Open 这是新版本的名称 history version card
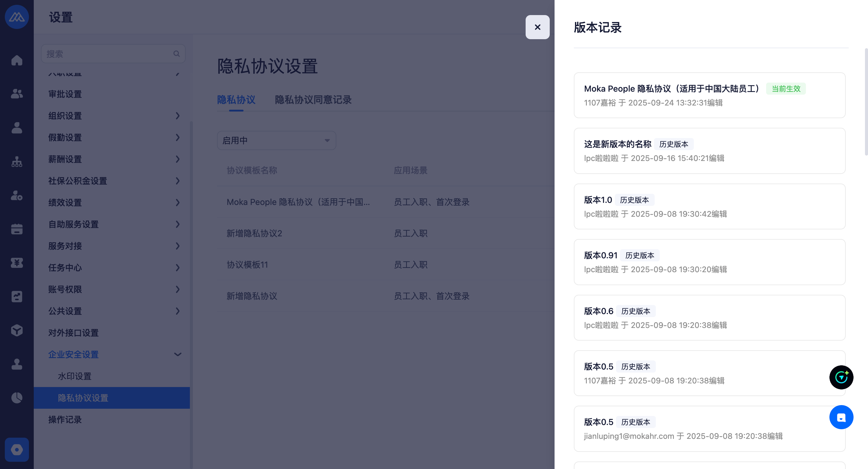Image resolution: width=868 pixels, height=469 pixels. 709,151
